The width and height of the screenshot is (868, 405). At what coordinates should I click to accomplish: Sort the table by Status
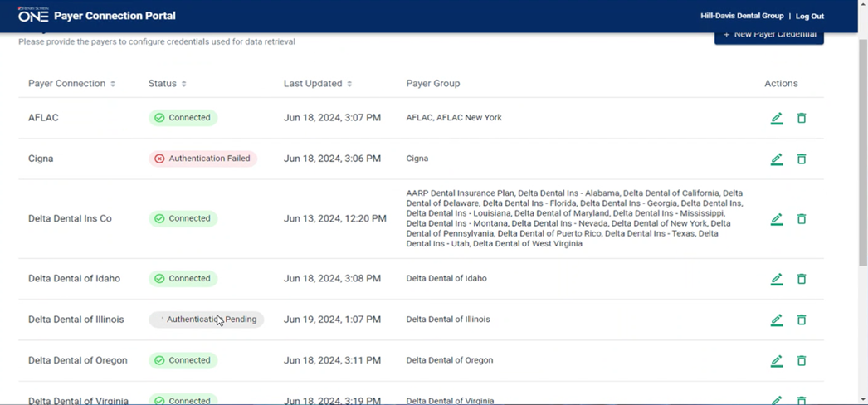(167, 84)
